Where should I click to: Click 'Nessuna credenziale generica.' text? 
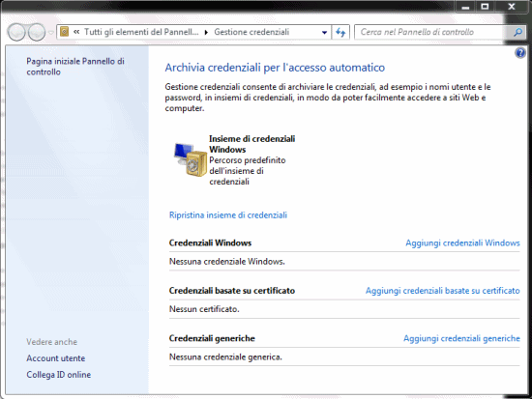(225, 356)
